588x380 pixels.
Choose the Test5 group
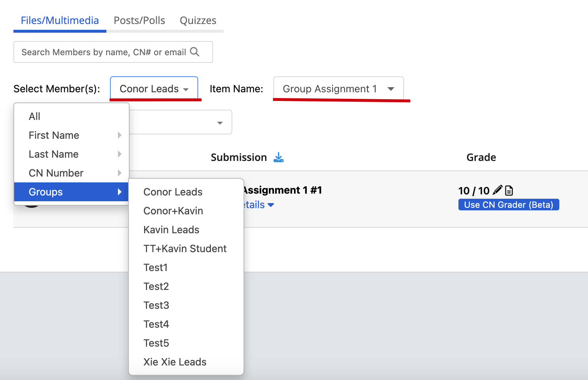tap(186, 343)
